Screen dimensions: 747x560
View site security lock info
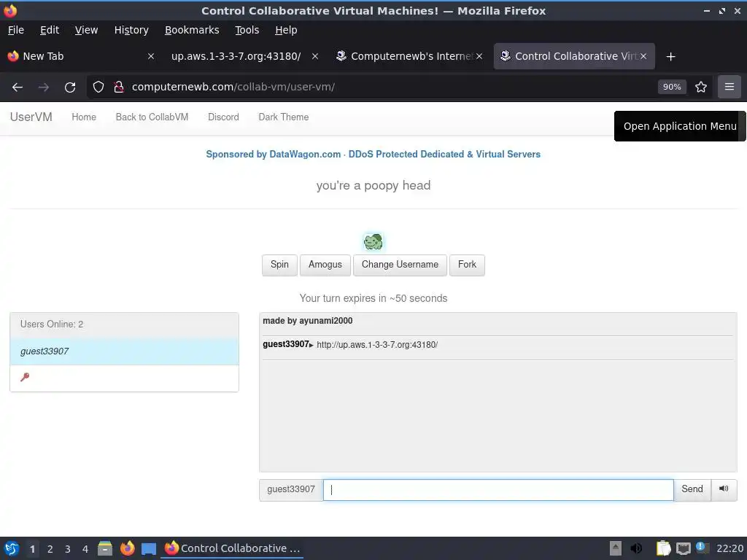click(x=119, y=87)
